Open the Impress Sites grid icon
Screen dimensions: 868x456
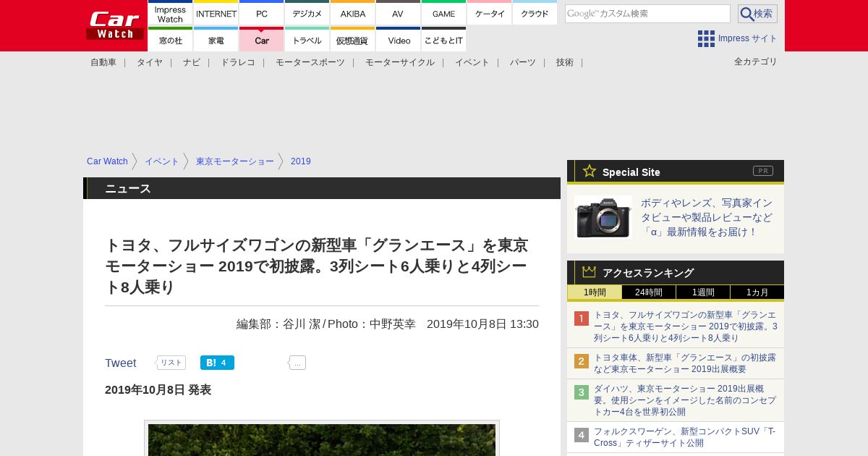coord(706,38)
